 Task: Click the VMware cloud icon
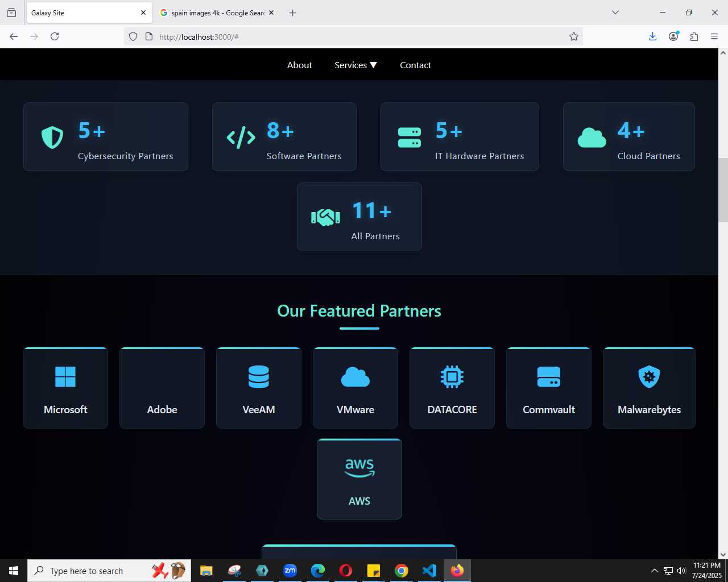click(x=355, y=377)
